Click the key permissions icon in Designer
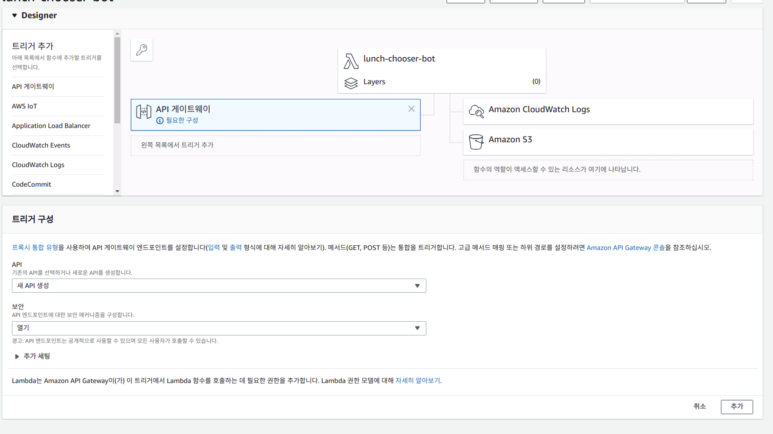This screenshot has width=773, height=434. (142, 51)
